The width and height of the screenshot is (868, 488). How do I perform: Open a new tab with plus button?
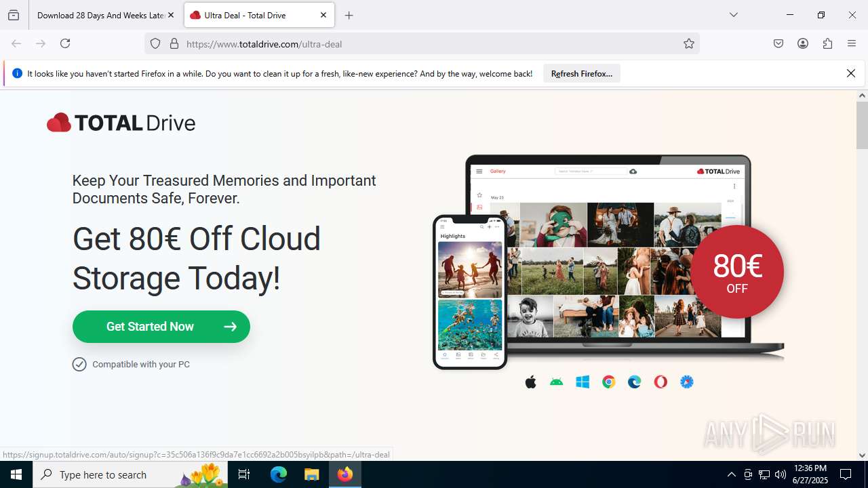(x=349, y=15)
